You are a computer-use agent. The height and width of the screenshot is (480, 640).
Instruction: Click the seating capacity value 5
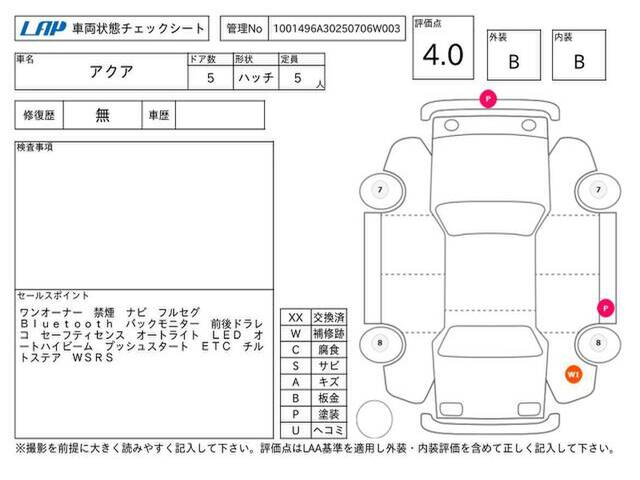tap(298, 78)
